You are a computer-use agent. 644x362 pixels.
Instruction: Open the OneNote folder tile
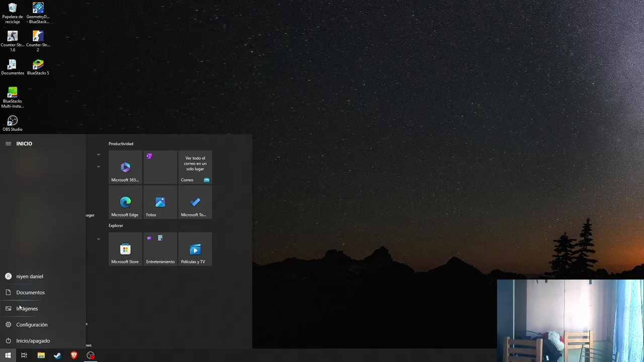click(160, 167)
